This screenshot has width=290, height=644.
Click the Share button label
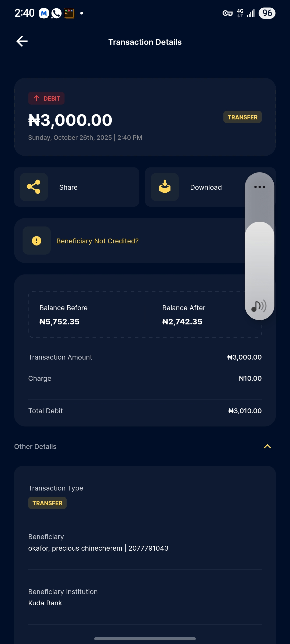[x=68, y=187]
